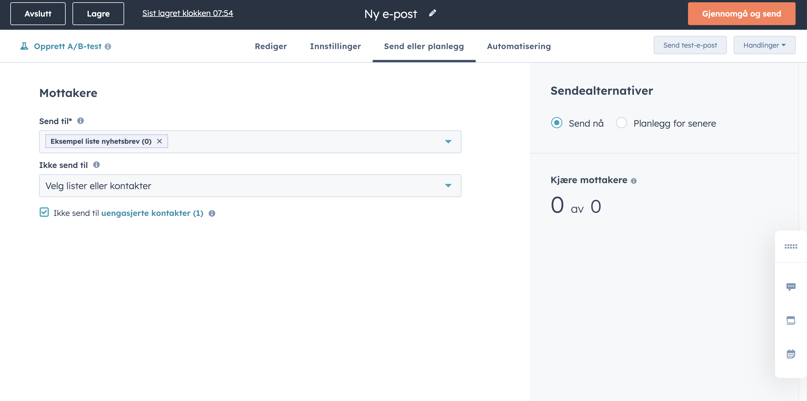Screen dimensions: 807x401
Task: Switch to the Rediger tab
Action: 271,46
